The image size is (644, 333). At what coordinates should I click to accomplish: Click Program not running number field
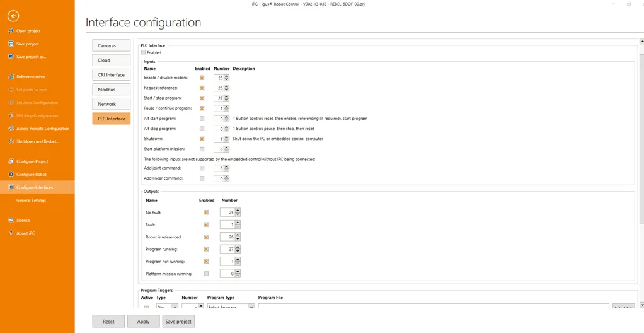click(227, 262)
